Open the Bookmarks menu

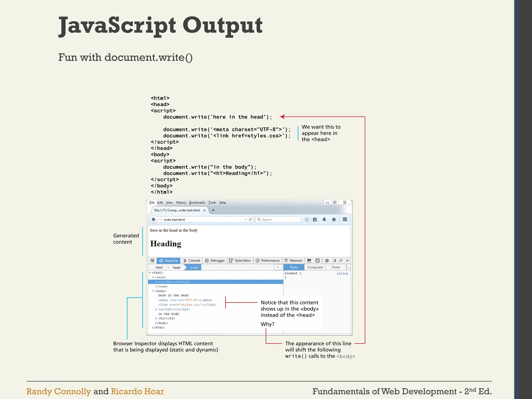click(x=197, y=203)
